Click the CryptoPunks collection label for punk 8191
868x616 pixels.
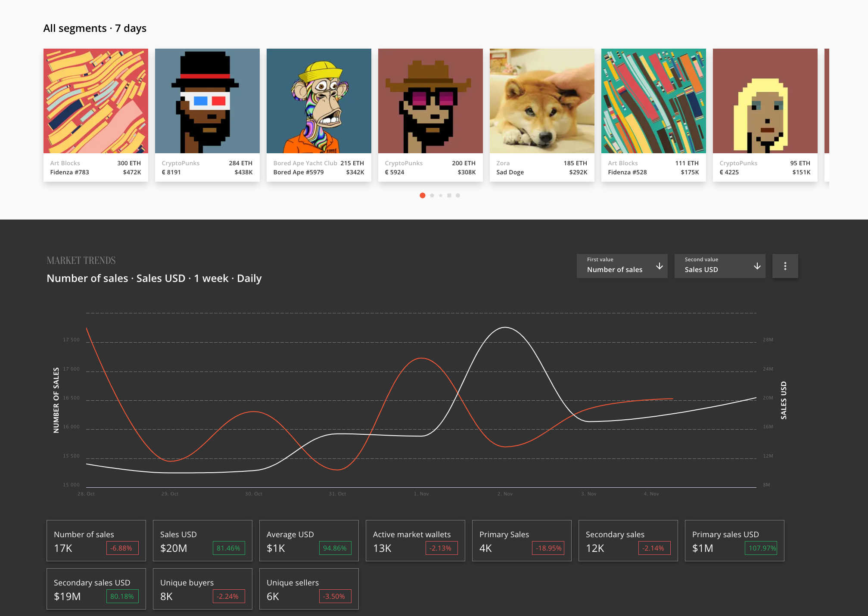(180, 163)
